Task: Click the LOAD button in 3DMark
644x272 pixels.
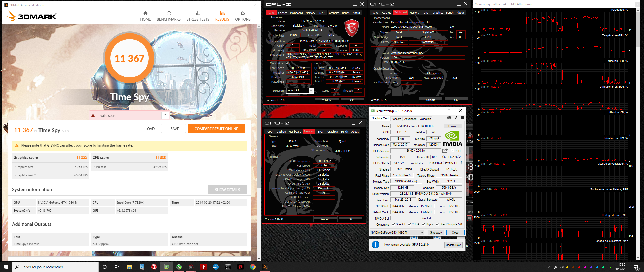Action: [150, 129]
